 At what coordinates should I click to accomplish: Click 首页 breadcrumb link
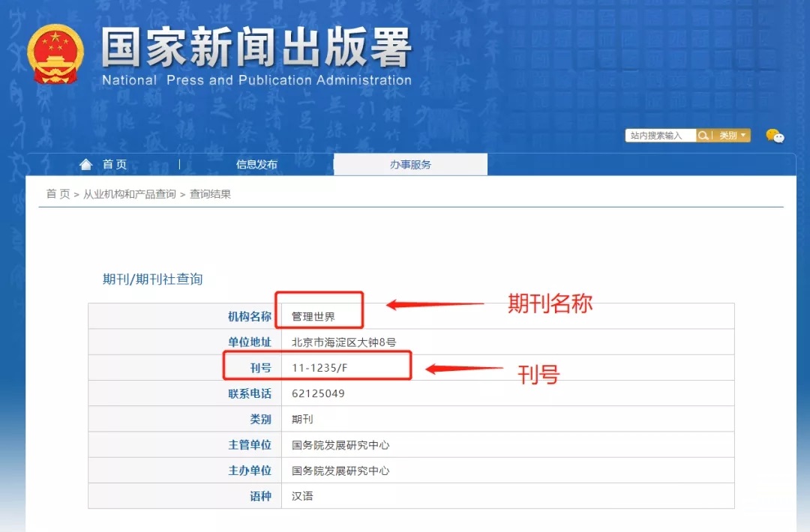point(58,194)
